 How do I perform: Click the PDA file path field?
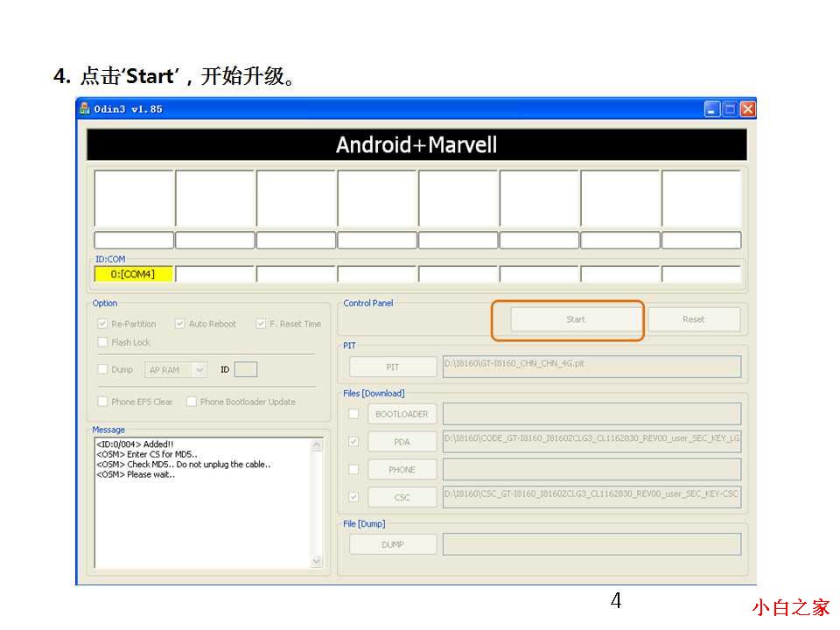pos(592,442)
